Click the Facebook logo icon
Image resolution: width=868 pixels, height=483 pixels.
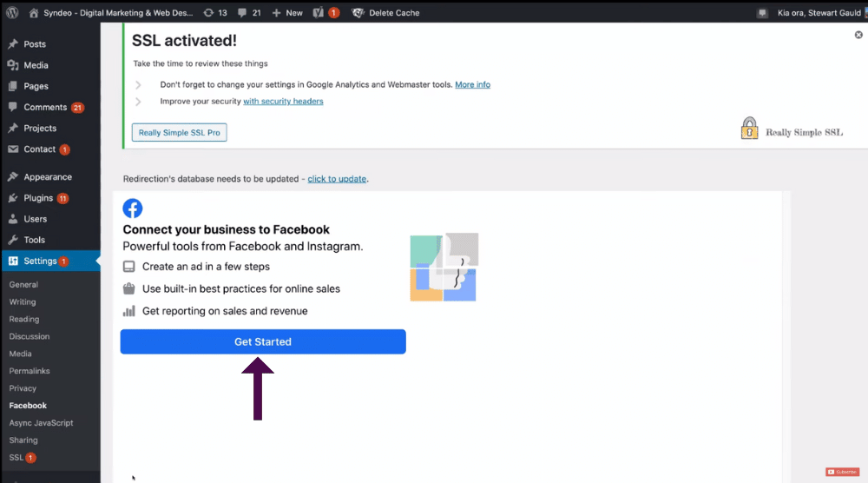(132, 208)
